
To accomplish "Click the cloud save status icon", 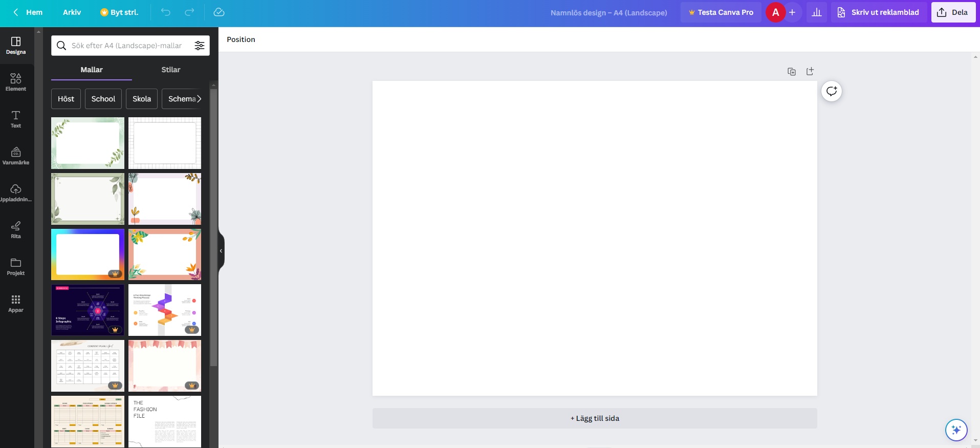I will (219, 12).
